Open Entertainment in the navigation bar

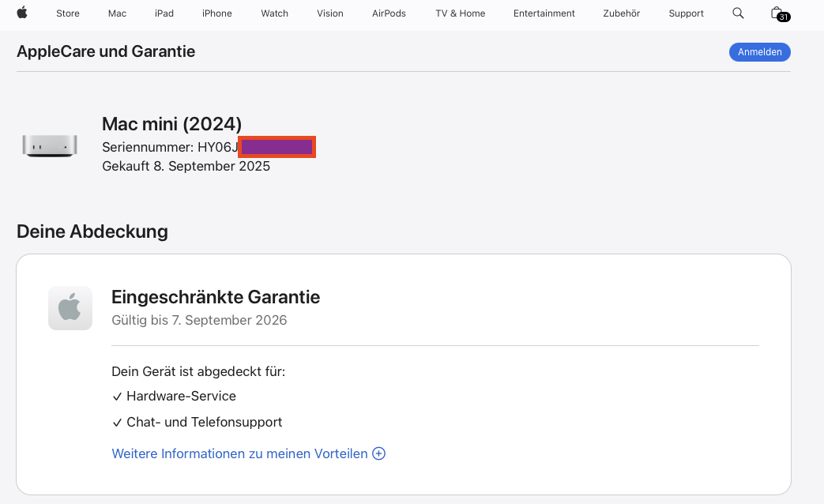544,13
